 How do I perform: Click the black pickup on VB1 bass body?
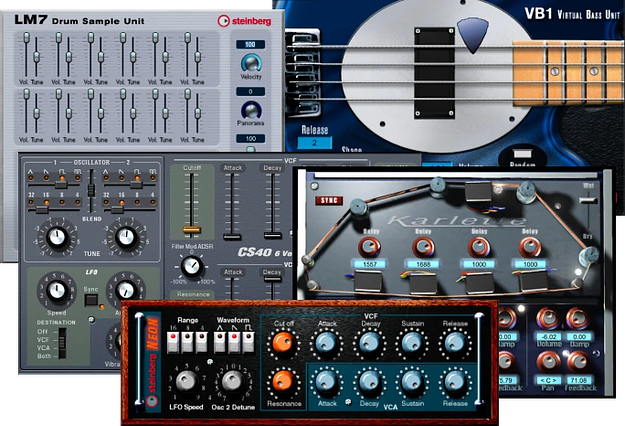click(x=434, y=73)
